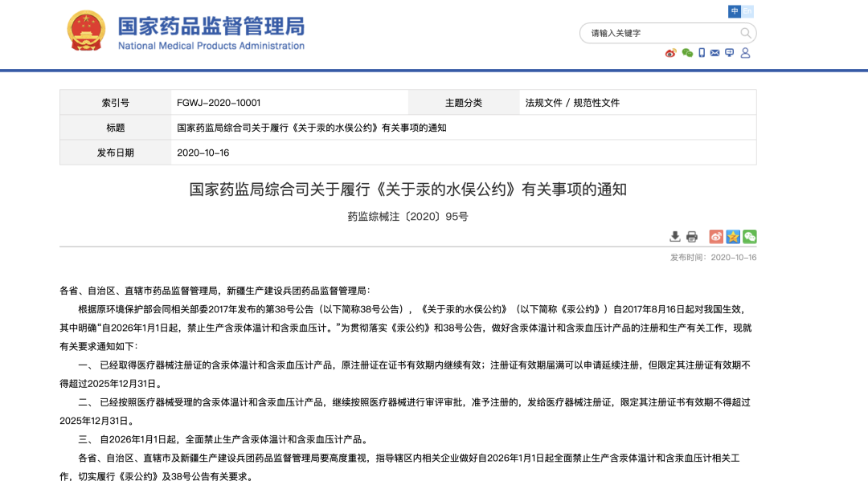
Task: Click the mobile phone icon in header
Action: pyautogui.click(x=702, y=53)
